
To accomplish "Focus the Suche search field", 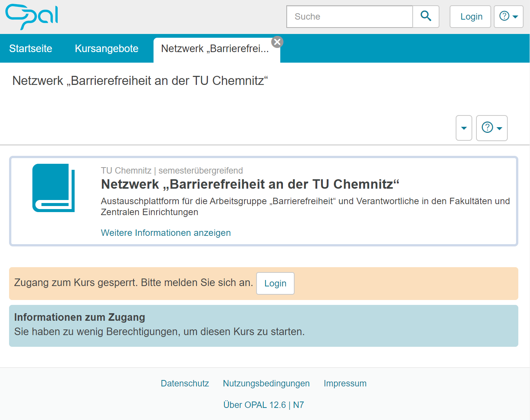I will pos(350,17).
